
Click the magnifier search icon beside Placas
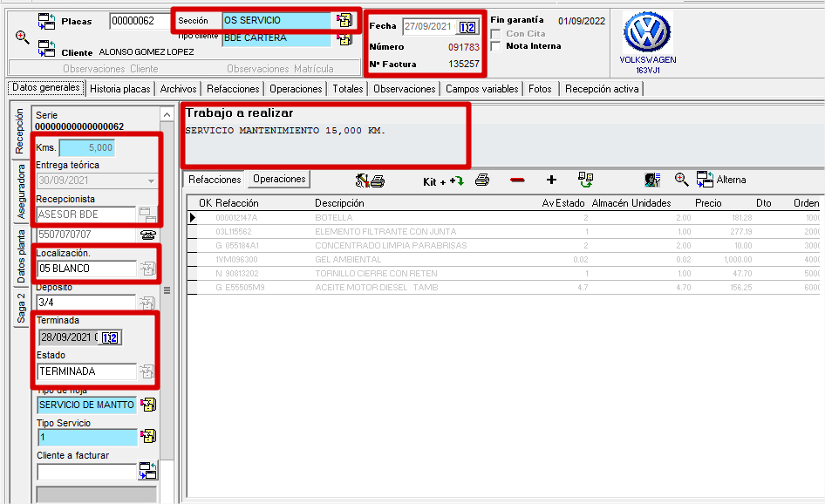(x=22, y=37)
